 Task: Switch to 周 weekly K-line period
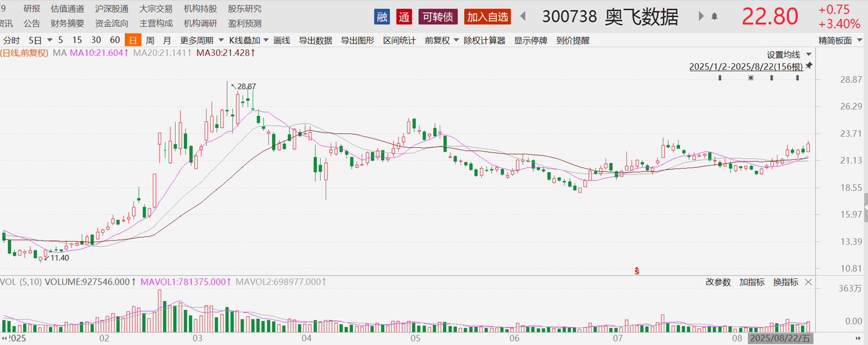pyautogui.click(x=150, y=40)
